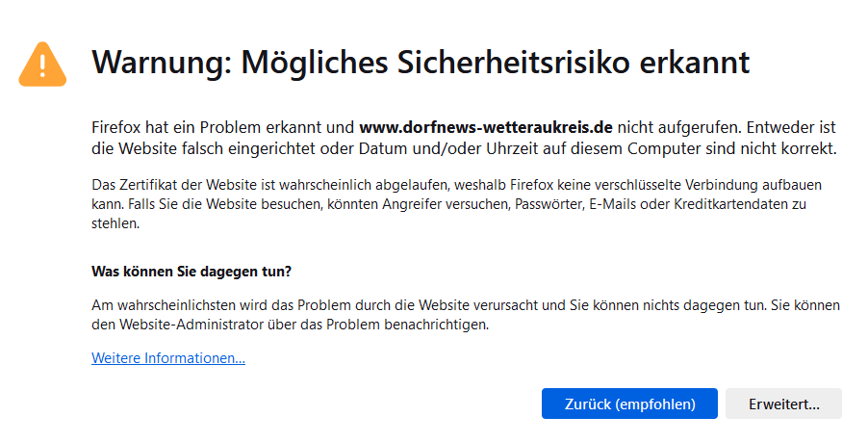Click the heading word erkannt
This screenshot has width=868, height=443.
tap(694, 62)
